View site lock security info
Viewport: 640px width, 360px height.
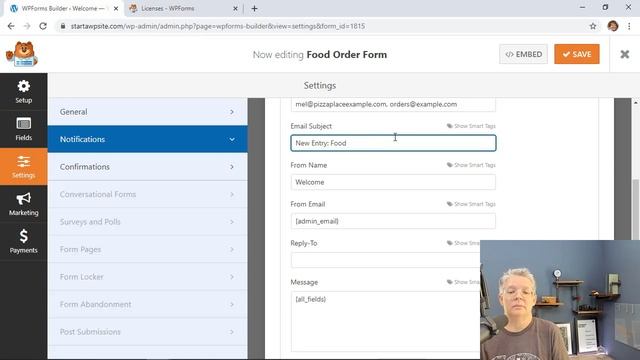click(62, 26)
